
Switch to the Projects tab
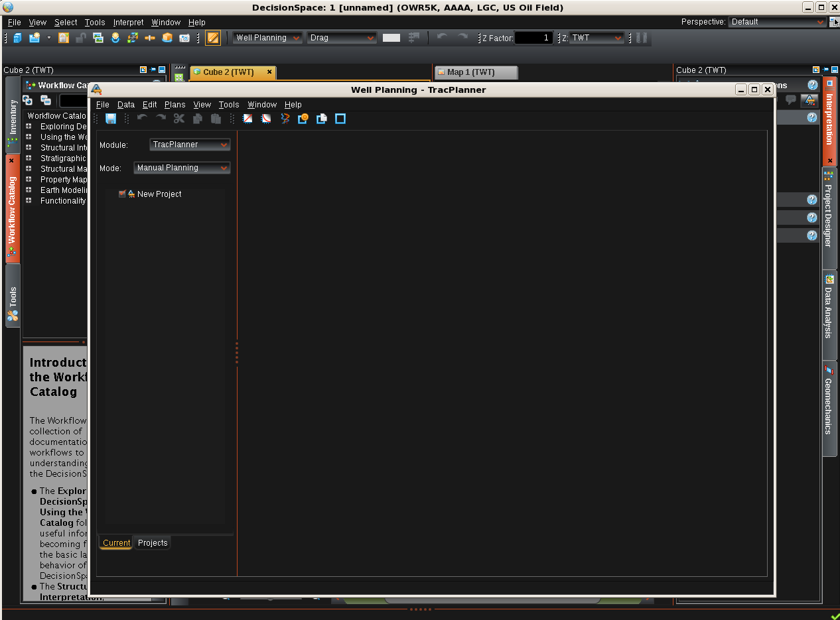pos(153,543)
